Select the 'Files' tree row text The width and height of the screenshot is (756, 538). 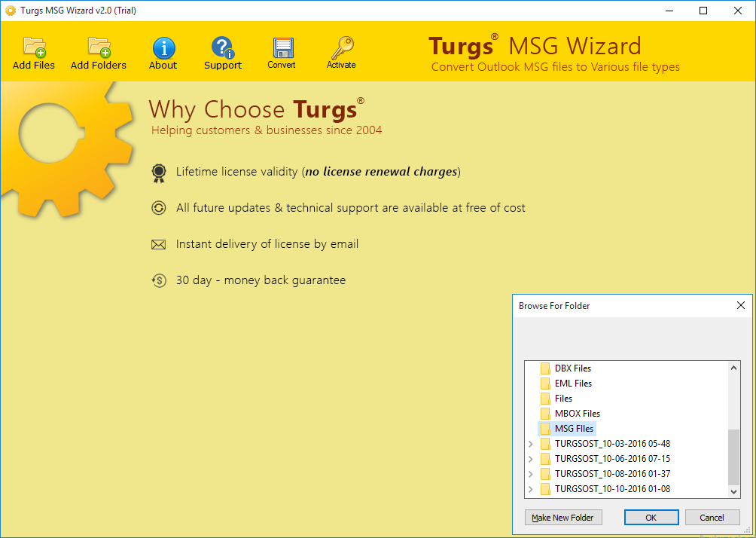(564, 399)
